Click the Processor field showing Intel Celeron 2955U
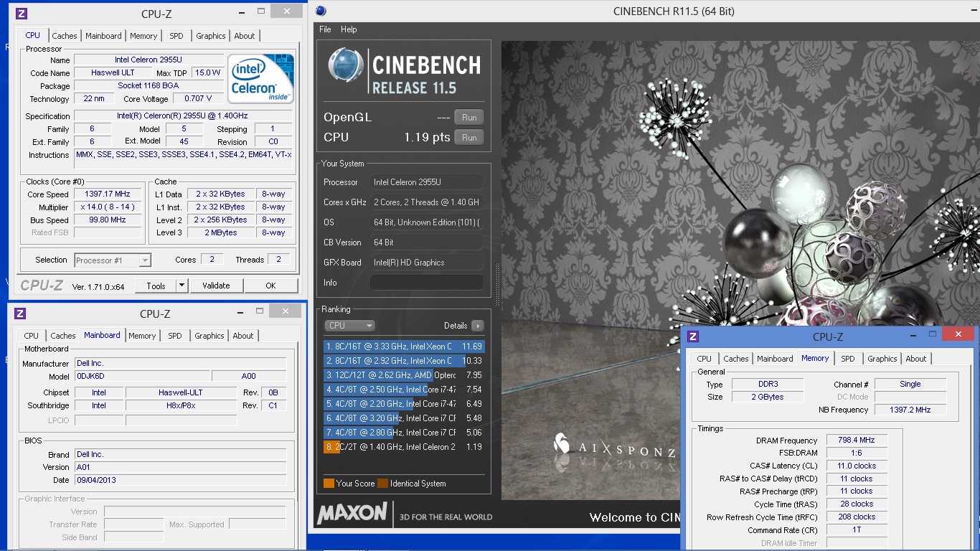980x551 pixels. point(427,182)
